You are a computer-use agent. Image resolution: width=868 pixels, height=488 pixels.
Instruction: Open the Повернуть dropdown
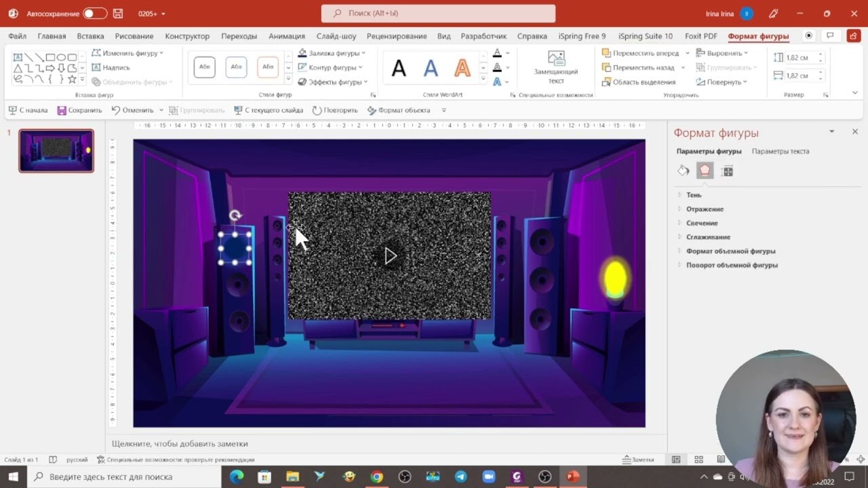click(x=722, y=82)
